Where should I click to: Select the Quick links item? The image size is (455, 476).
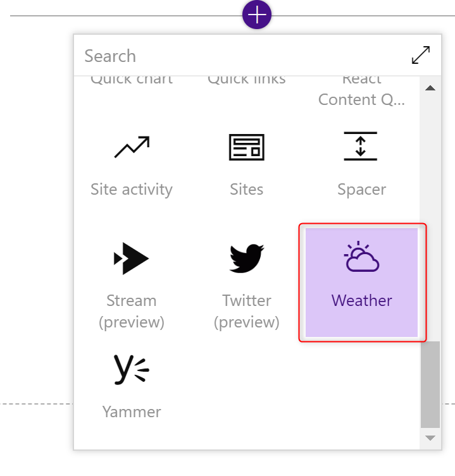pos(247,81)
